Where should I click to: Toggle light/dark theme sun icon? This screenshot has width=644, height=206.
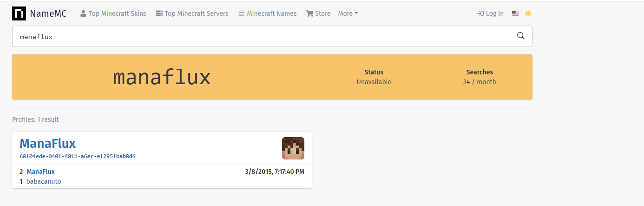(528, 13)
